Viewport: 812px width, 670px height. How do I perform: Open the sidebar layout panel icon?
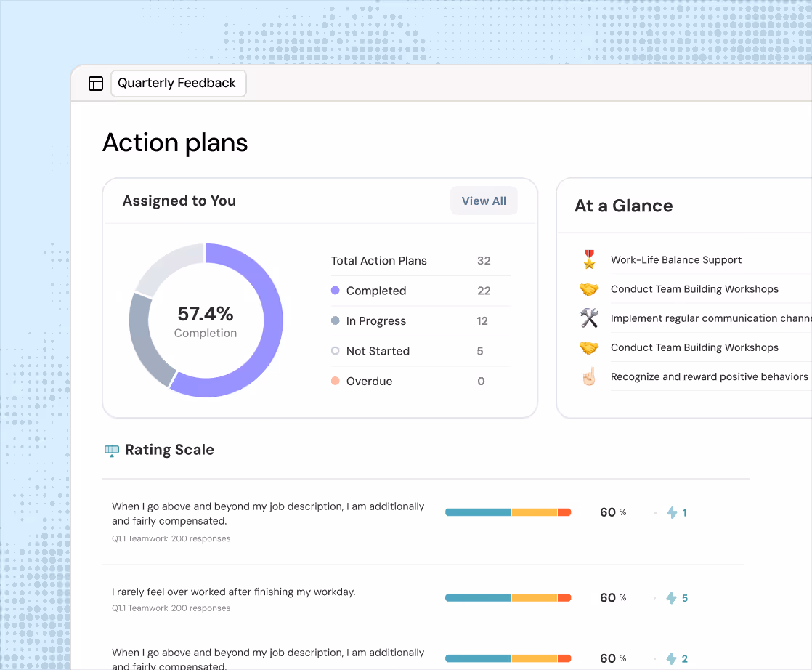(95, 83)
